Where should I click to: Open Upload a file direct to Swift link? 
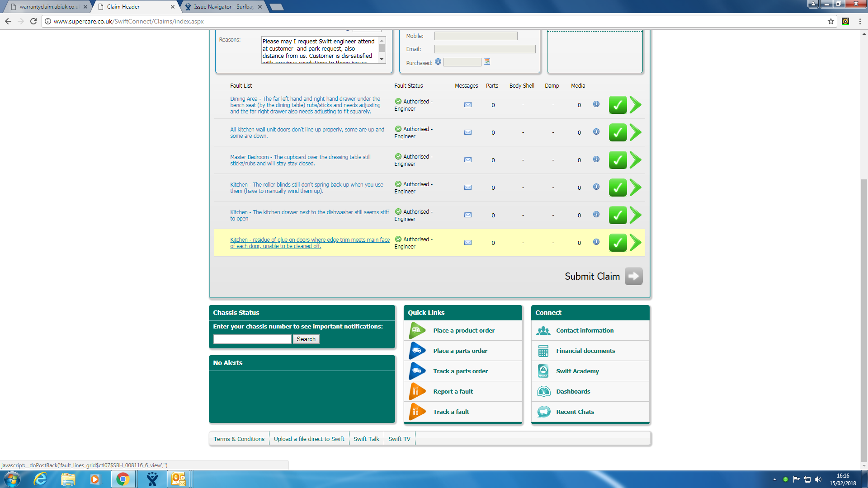click(309, 439)
